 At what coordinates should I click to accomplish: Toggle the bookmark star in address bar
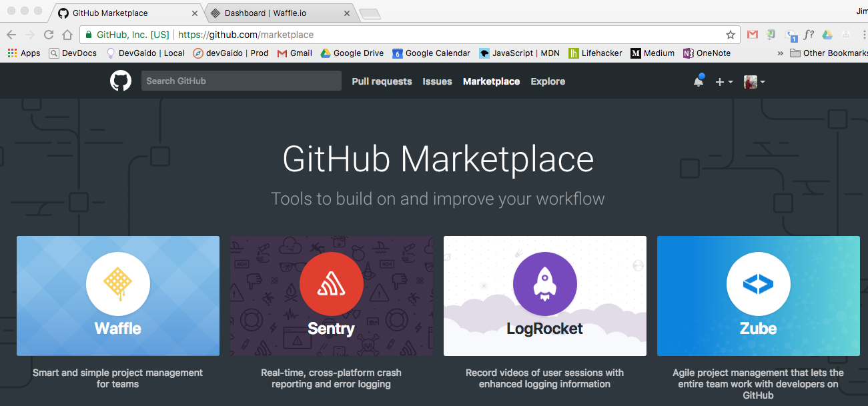click(731, 34)
